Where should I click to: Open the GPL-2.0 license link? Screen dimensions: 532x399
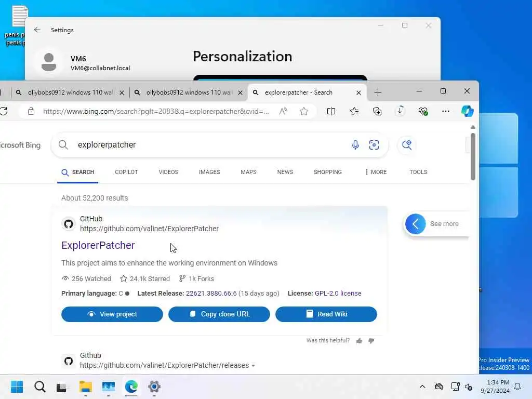tap(338, 293)
